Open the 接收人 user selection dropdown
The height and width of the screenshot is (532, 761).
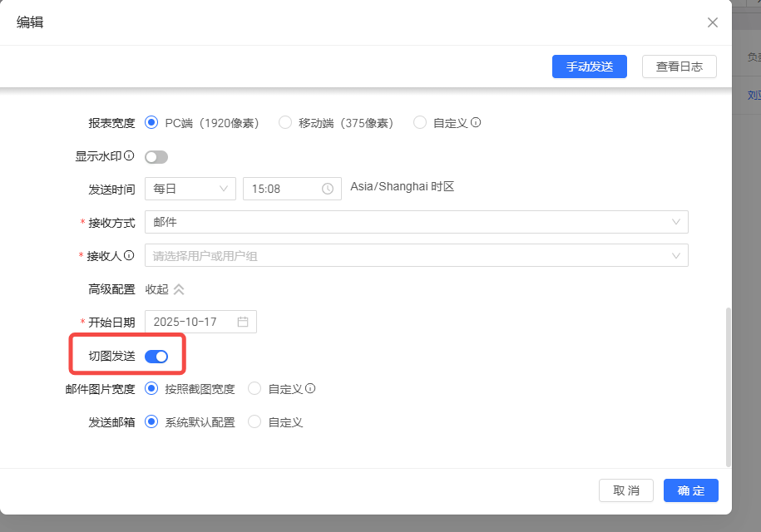click(x=416, y=255)
